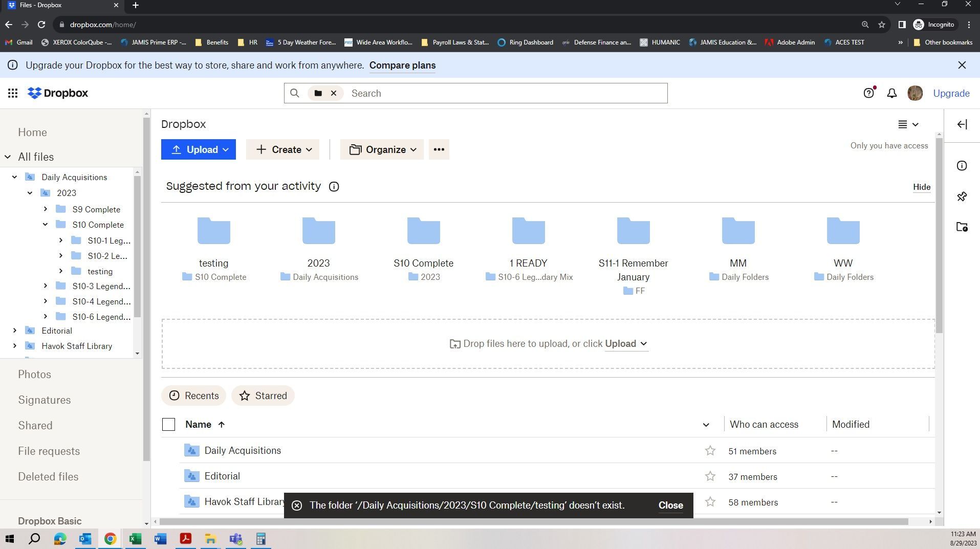Open the account avatar menu
The image size is (980, 549).
click(x=915, y=93)
